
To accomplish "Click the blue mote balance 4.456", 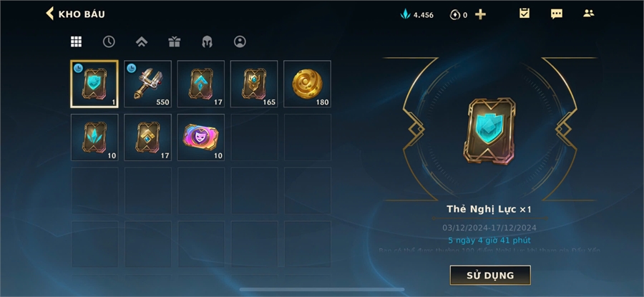I will [417, 15].
